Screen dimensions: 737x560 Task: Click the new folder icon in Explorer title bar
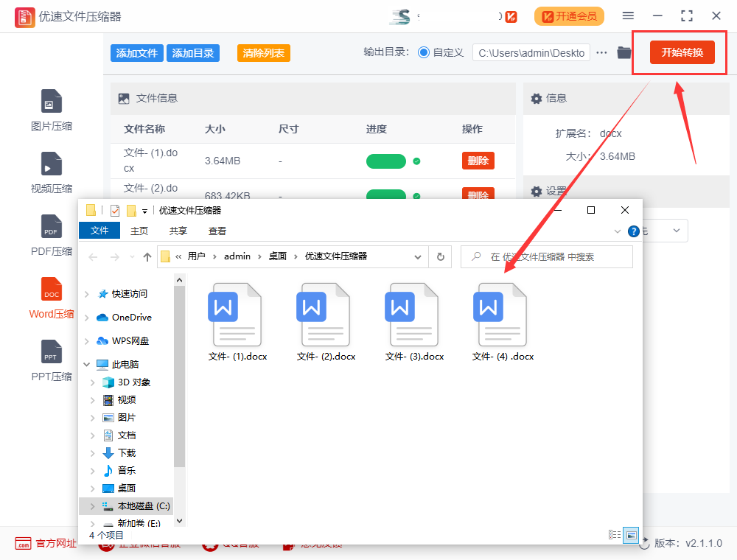tap(132, 211)
